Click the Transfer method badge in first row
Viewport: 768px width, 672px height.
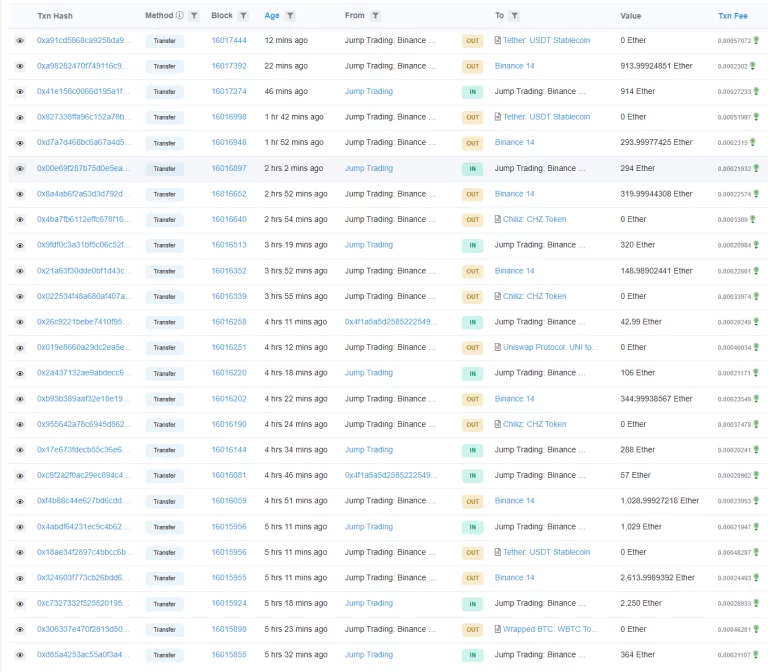pyautogui.click(x=164, y=41)
